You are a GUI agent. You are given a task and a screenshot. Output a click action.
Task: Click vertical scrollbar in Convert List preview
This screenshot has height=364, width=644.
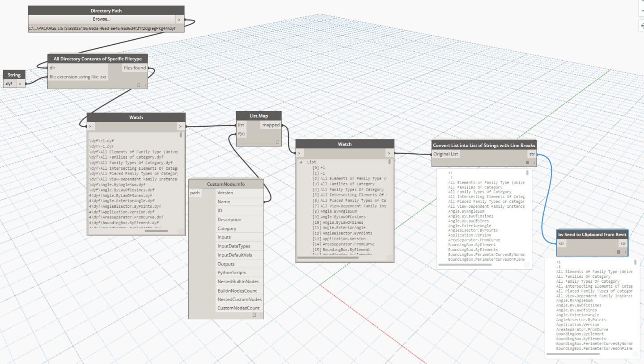528,173
